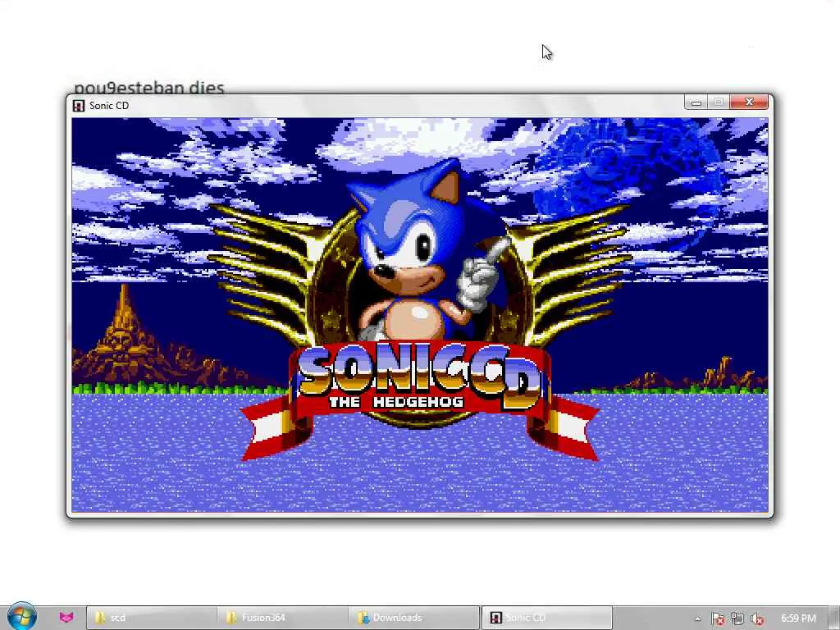
Task: Open the Downloads window from taskbar
Action: click(x=413, y=618)
